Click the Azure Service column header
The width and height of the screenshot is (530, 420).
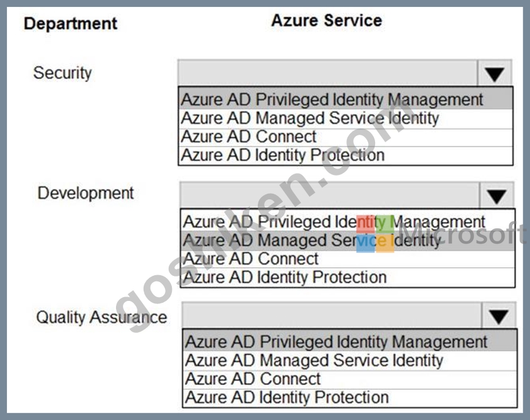(327, 21)
